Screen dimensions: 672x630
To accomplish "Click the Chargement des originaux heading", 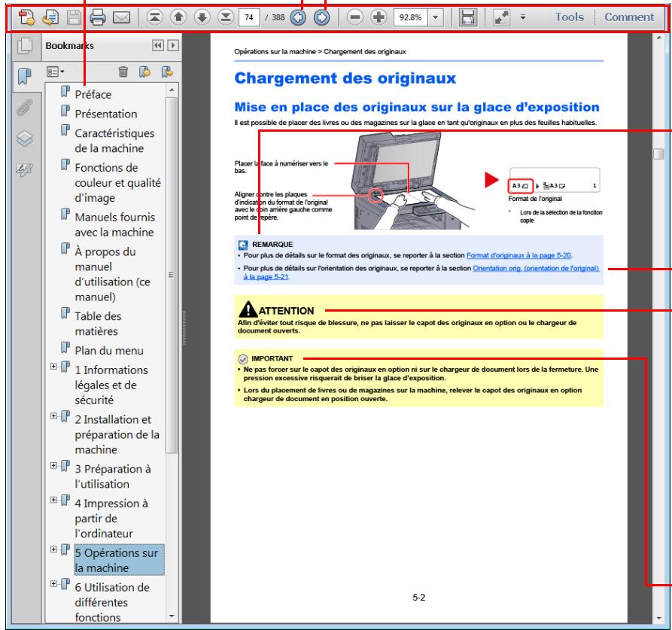I will [x=345, y=78].
